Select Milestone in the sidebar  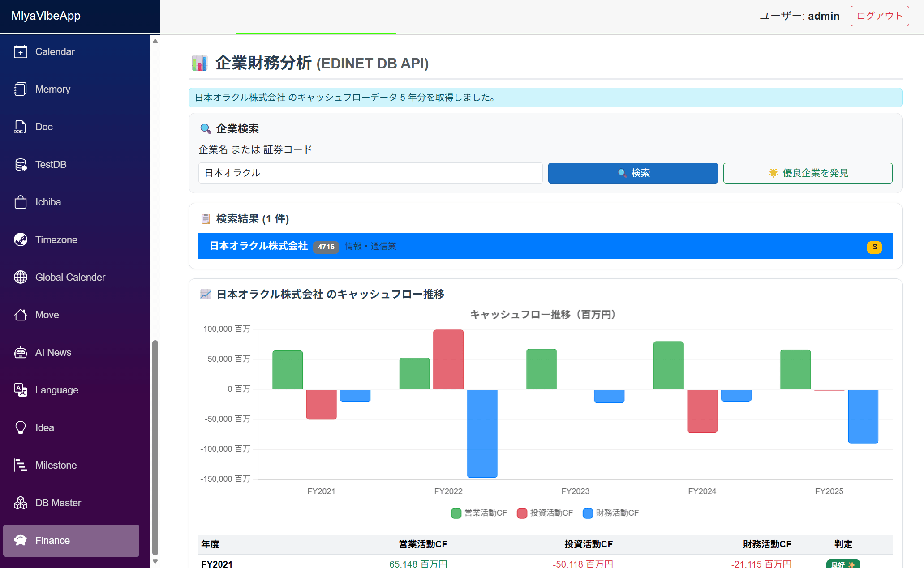[x=56, y=466]
